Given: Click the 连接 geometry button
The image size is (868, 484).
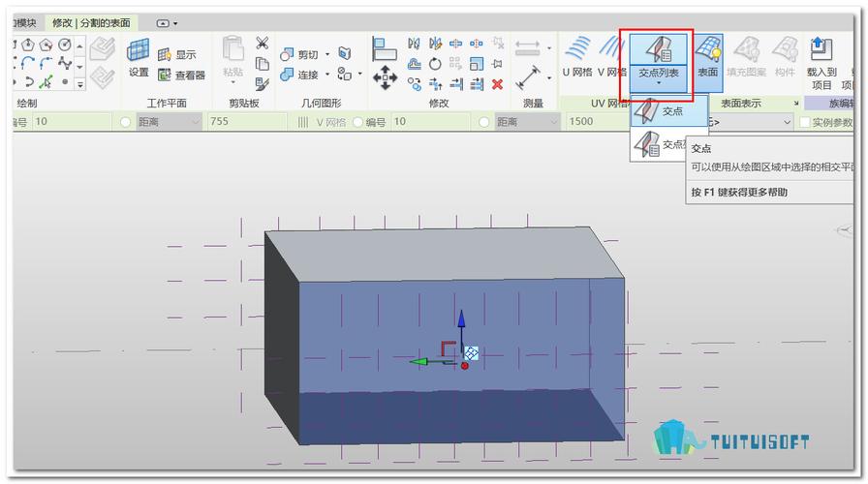Looking at the screenshot, I should pos(299,75).
